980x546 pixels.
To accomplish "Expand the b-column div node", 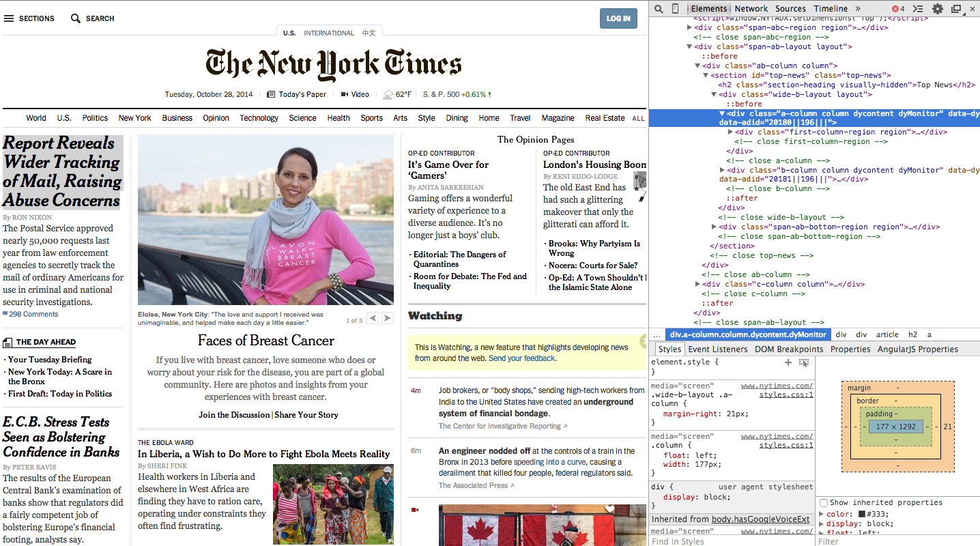I will point(723,170).
